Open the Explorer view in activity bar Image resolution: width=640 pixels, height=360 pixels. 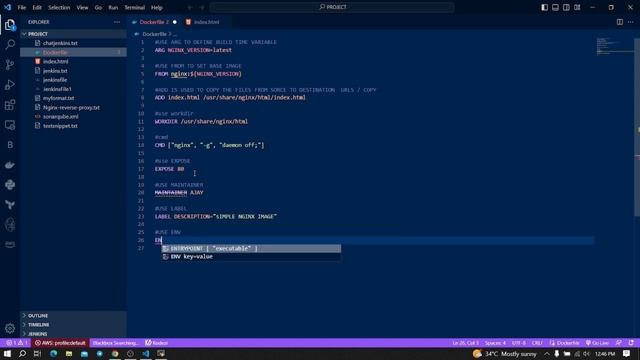pyautogui.click(x=10, y=25)
